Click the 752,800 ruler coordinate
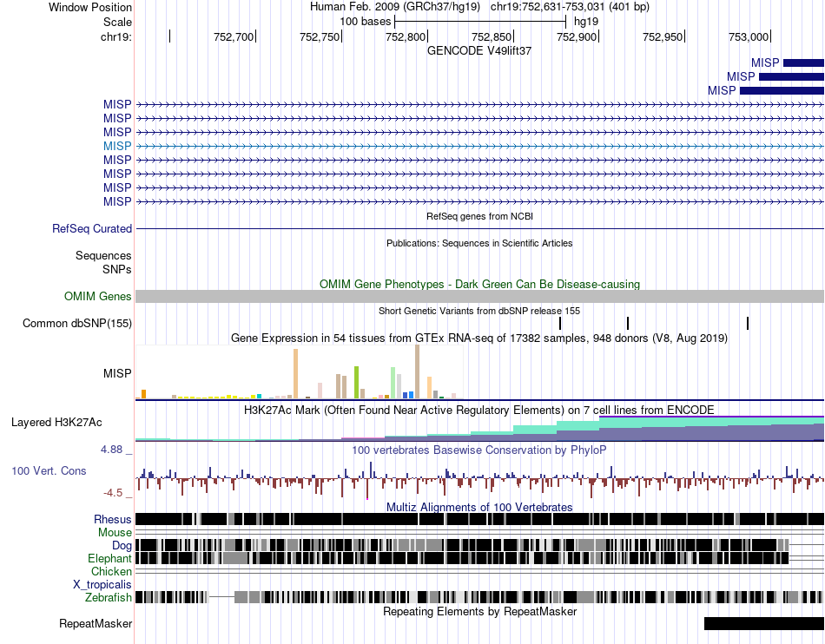825x644 pixels. pyautogui.click(x=406, y=36)
